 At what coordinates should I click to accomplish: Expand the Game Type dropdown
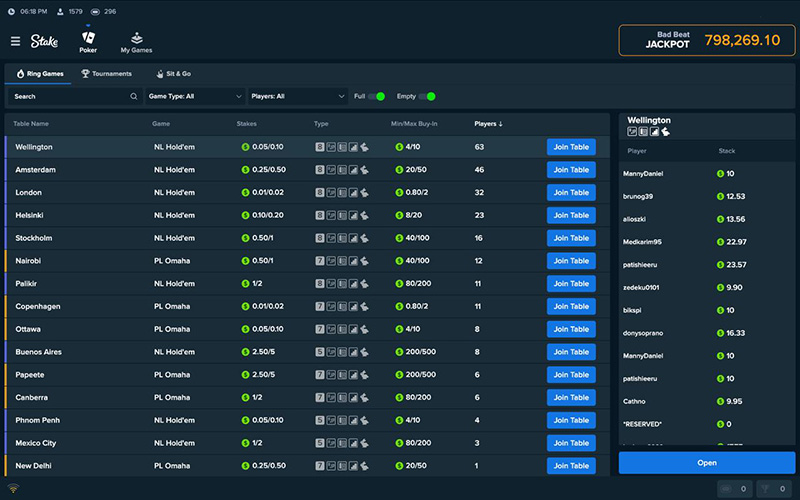pos(195,97)
